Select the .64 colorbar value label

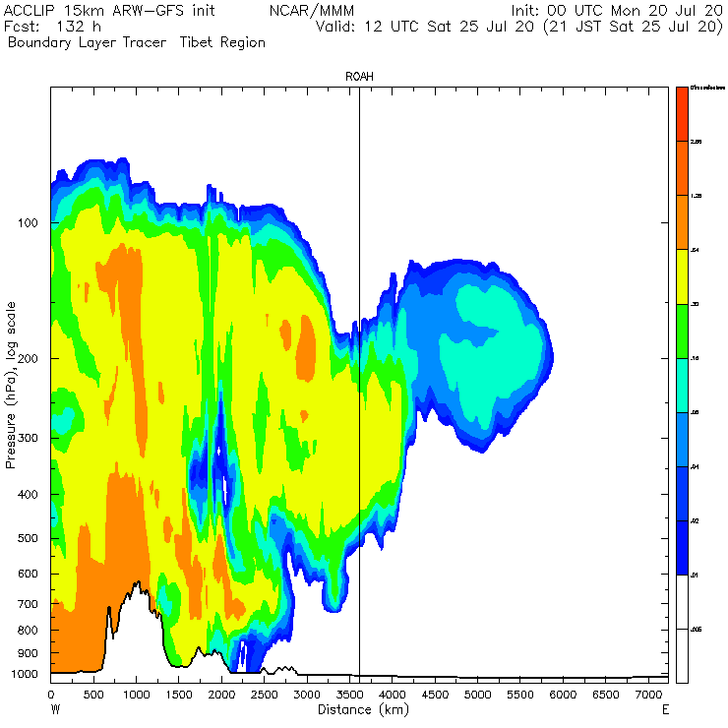pos(695,250)
